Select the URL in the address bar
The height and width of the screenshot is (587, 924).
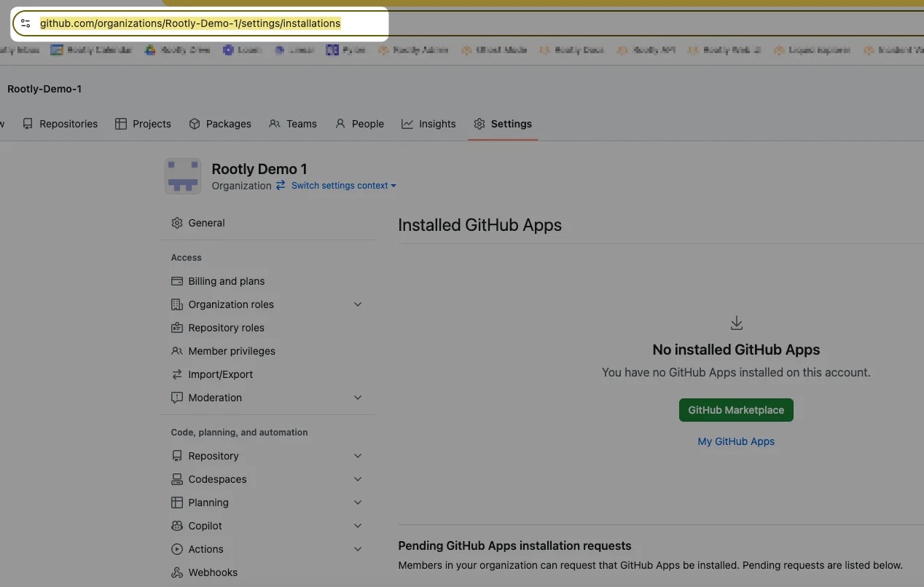point(190,23)
